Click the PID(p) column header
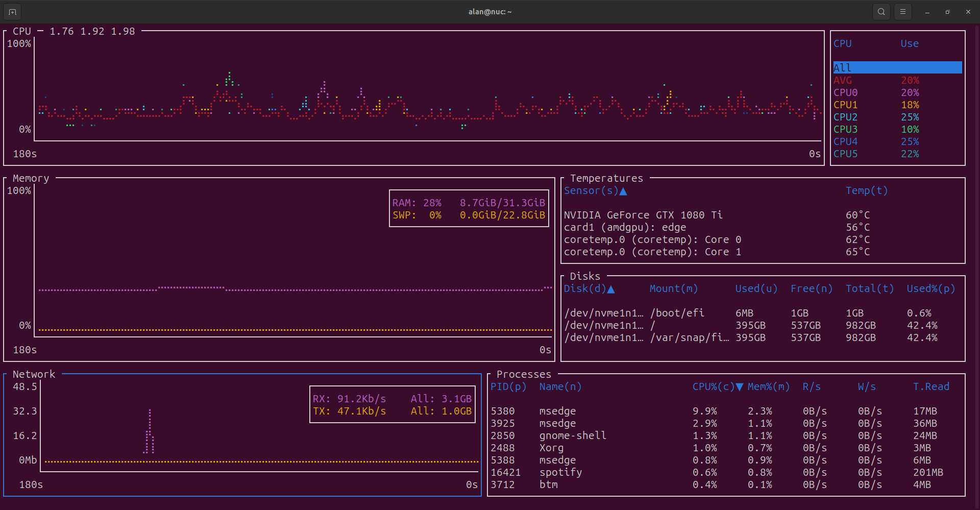 pos(508,386)
